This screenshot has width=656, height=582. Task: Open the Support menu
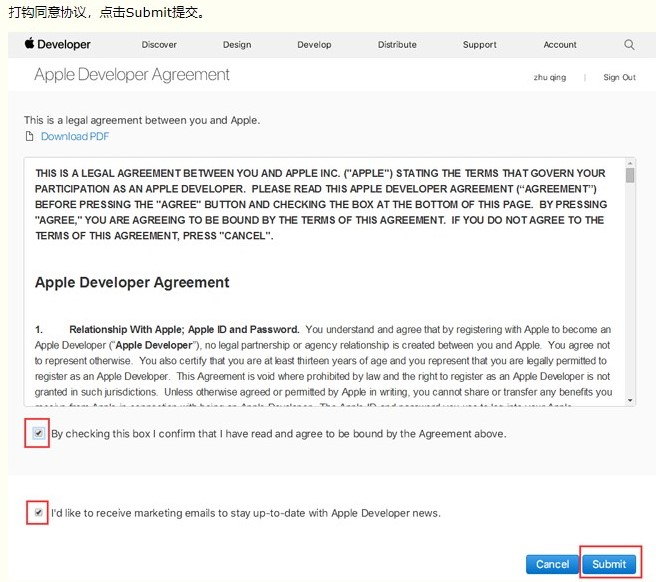click(x=479, y=44)
